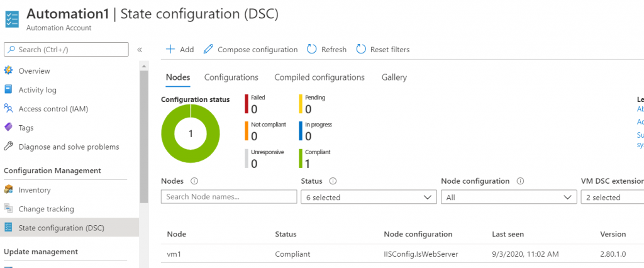Expand the Status '6 selected' dropdown
This screenshot has width=644, height=268.
(x=369, y=198)
